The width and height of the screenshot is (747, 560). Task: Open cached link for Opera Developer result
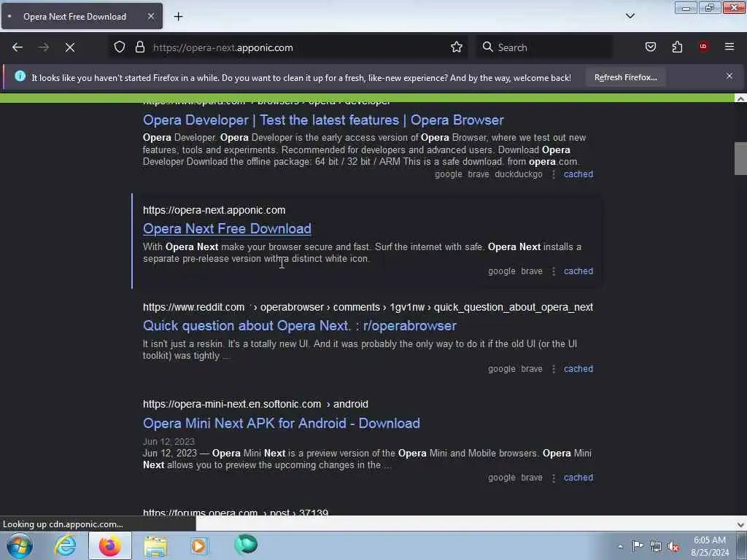[578, 174]
